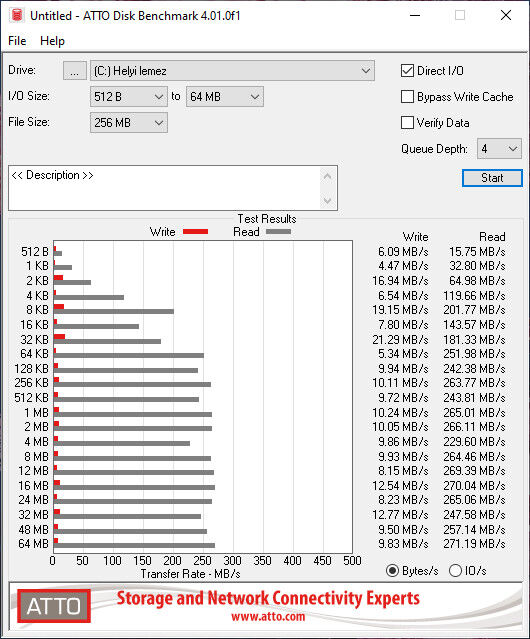Image resolution: width=530 pixels, height=639 pixels.
Task: Click read value 15.75 MB/s
Action: (477, 251)
